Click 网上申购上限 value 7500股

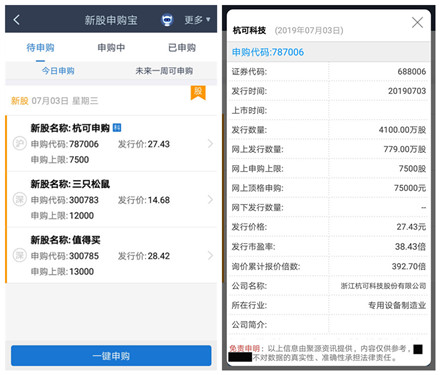(x=412, y=169)
